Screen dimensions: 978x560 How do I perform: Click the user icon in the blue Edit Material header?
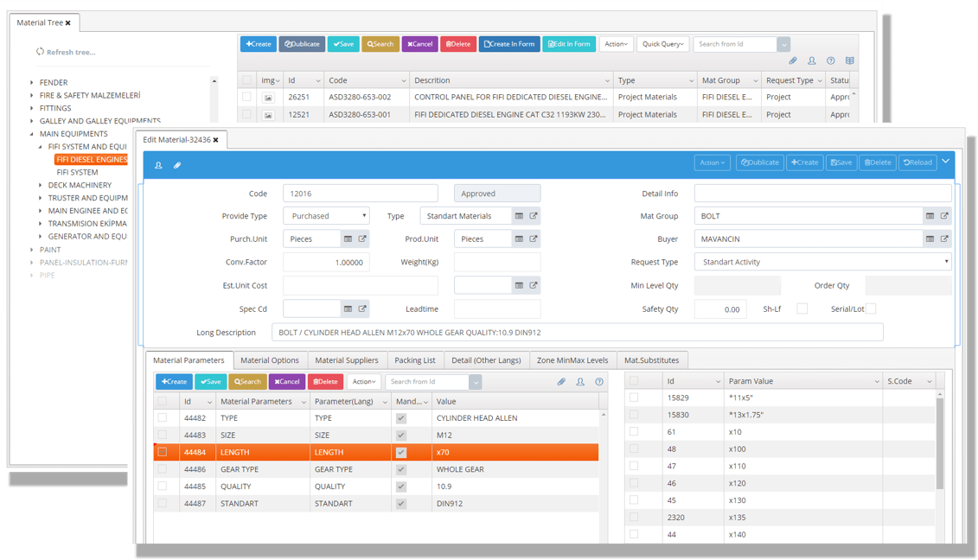pyautogui.click(x=158, y=165)
